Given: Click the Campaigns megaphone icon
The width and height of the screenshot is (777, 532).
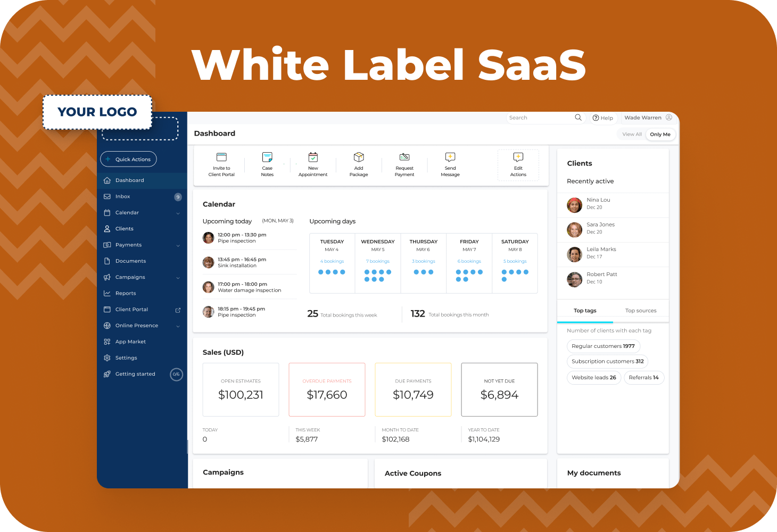Looking at the screenshot, I should click(x=107, y=277).
